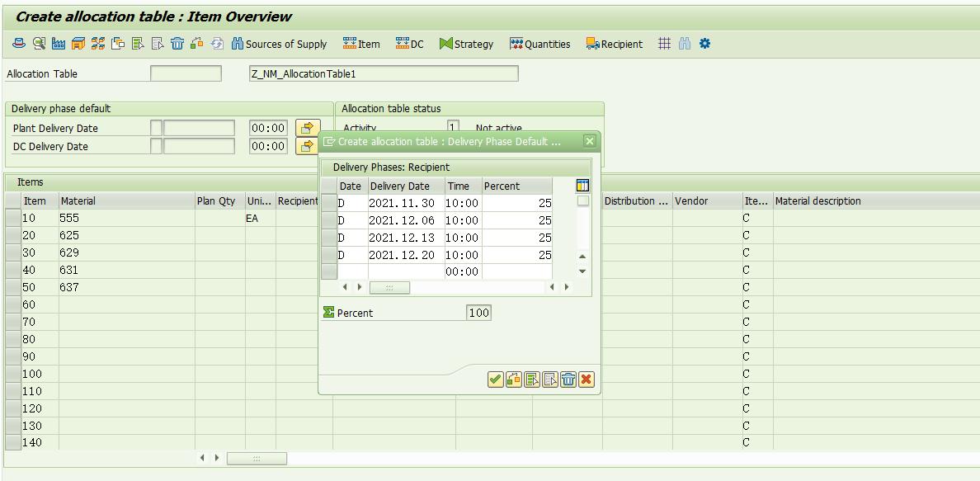This screenshot has height=481, width=980.
Task: Delete row using dialog trash icon
Action: point(568,380)
